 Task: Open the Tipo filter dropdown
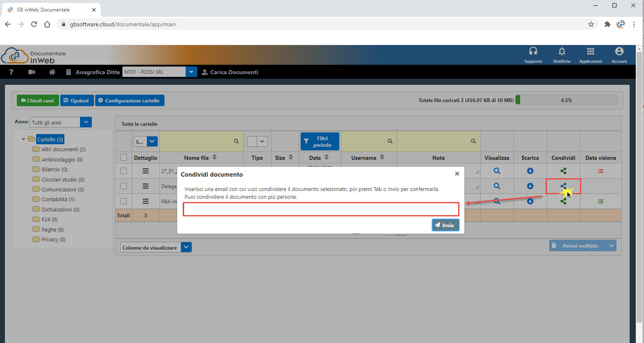click(x=262, y=141)
